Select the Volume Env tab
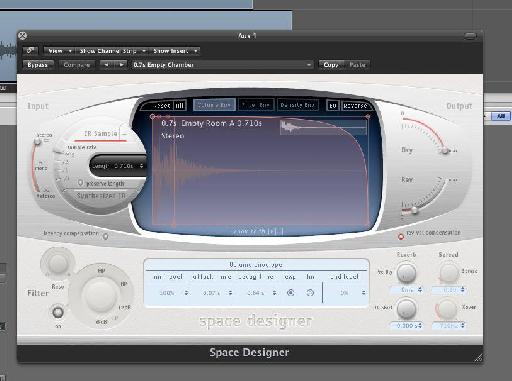Viewport: 512px width, 381px height. point(214,105)
